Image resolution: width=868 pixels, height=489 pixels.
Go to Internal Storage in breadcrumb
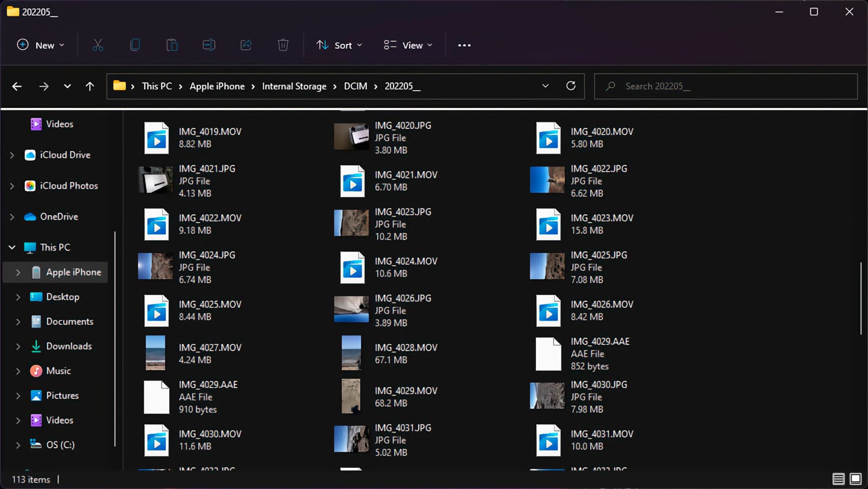[x=294, y=86]
